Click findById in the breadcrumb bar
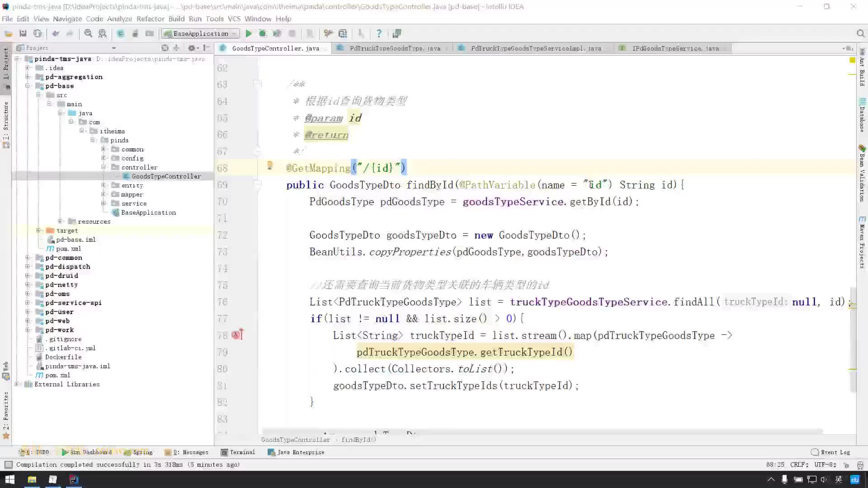868x488 pixels. [x=359, y=440]
